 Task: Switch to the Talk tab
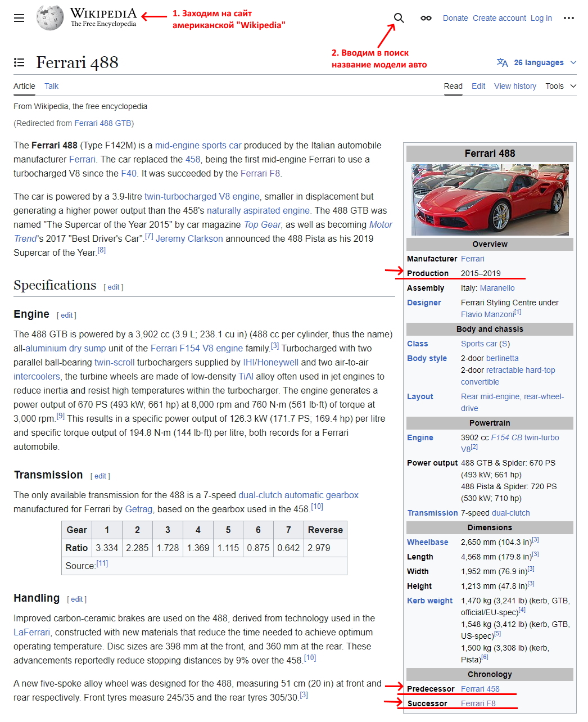[52, 86]
